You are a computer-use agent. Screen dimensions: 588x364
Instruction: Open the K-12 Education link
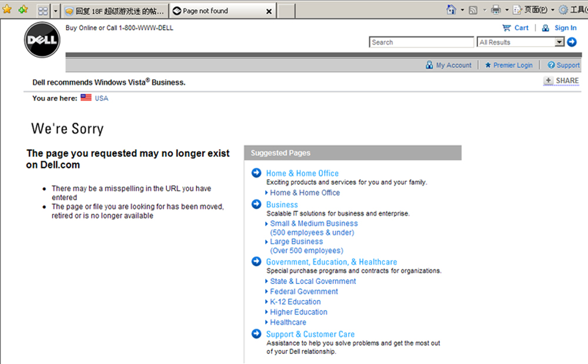295,302
